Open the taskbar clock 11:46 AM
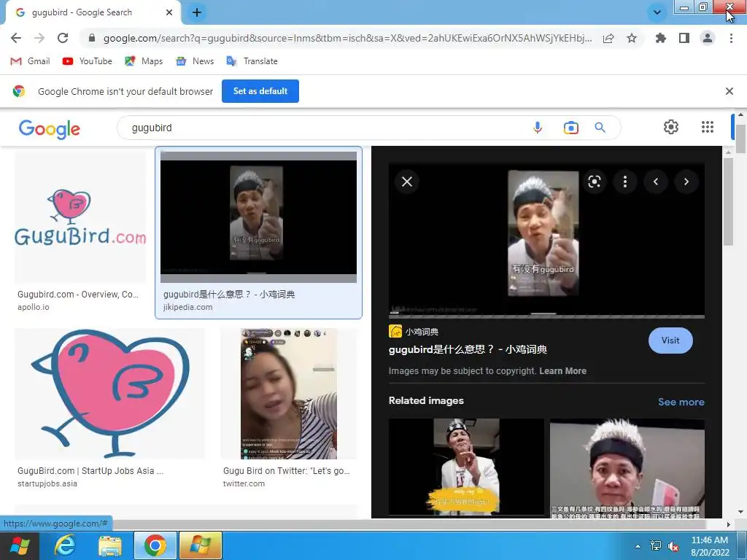747x560 pixels. point(710,546)
